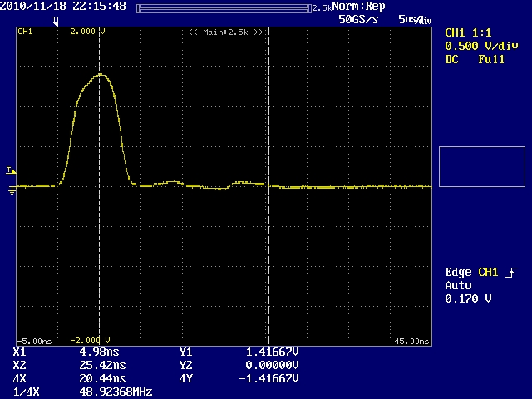Click the acquisition memory bar at top
Viewport: 532px width, 399px height.
223,7
